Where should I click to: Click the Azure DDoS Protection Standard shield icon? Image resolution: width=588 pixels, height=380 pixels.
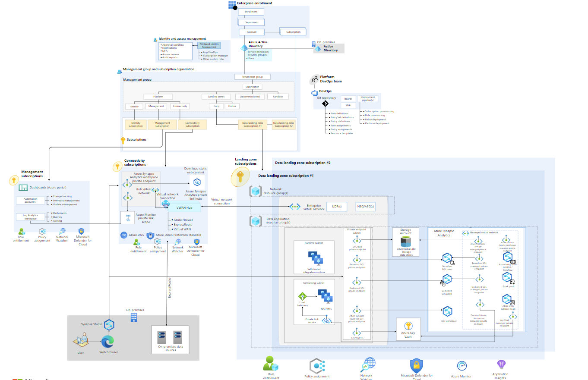(149, 235)
